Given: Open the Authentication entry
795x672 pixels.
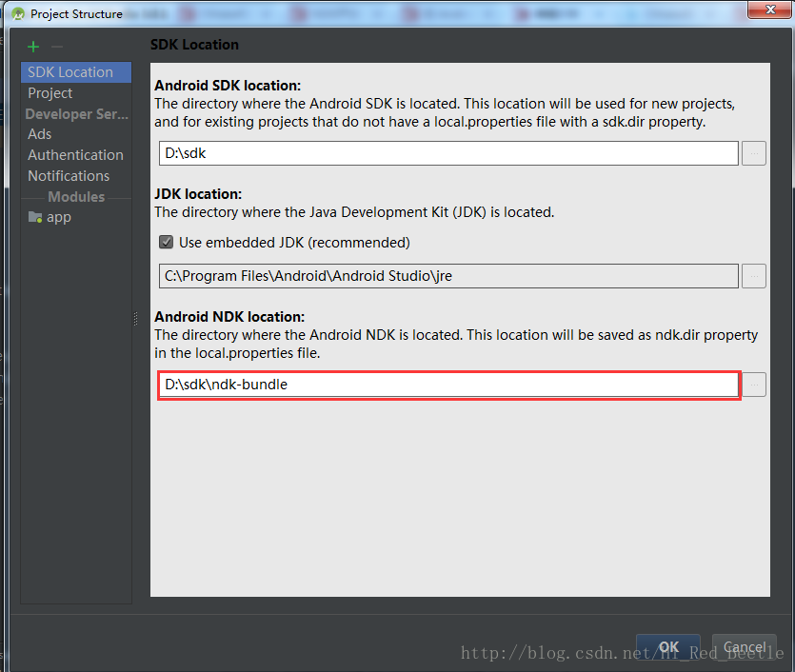Looking at the screenshot, I should coord(75,155).
